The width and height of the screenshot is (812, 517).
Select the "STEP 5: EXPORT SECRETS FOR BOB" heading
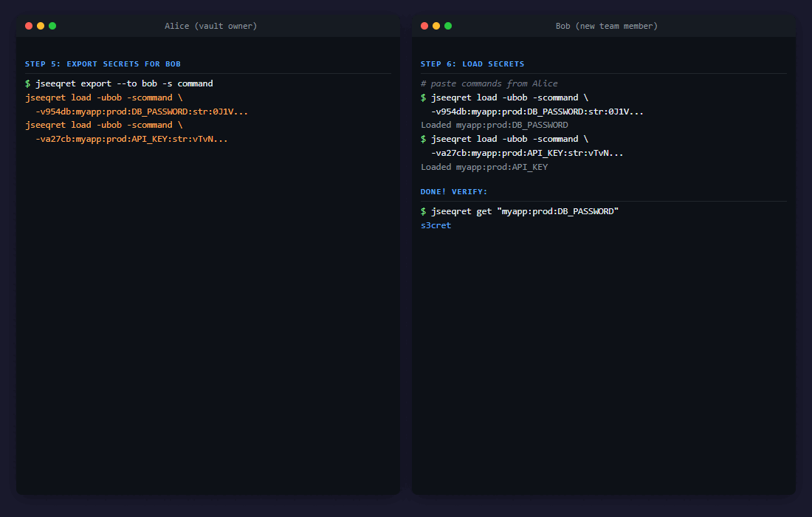(x=103, y=64)
